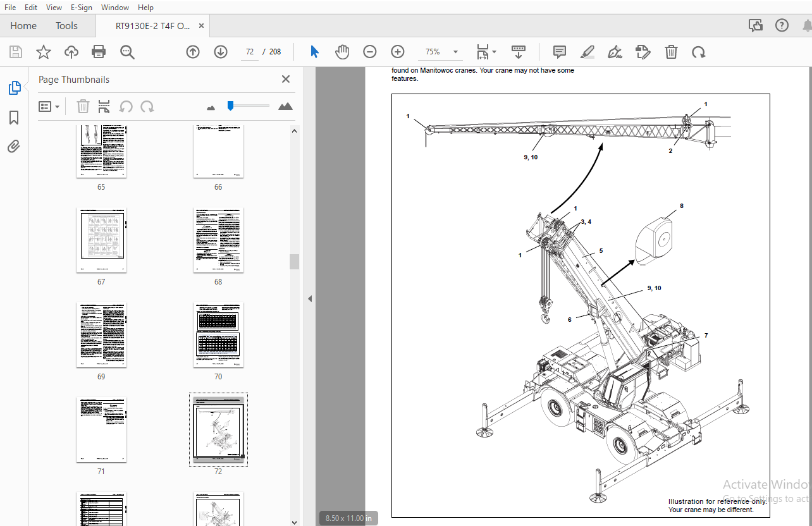Go to next page arrow
Viewport: 812px width, 526px height.
point(220,52)
